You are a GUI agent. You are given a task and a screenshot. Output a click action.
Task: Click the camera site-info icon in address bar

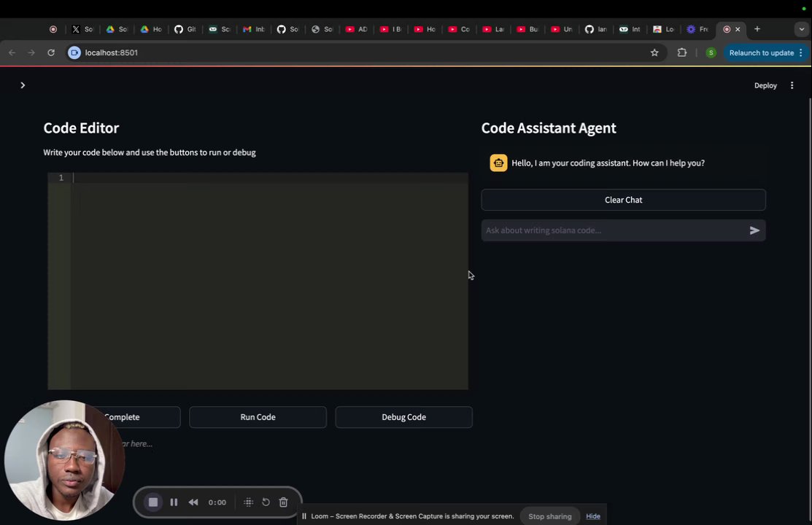(74, 52)
